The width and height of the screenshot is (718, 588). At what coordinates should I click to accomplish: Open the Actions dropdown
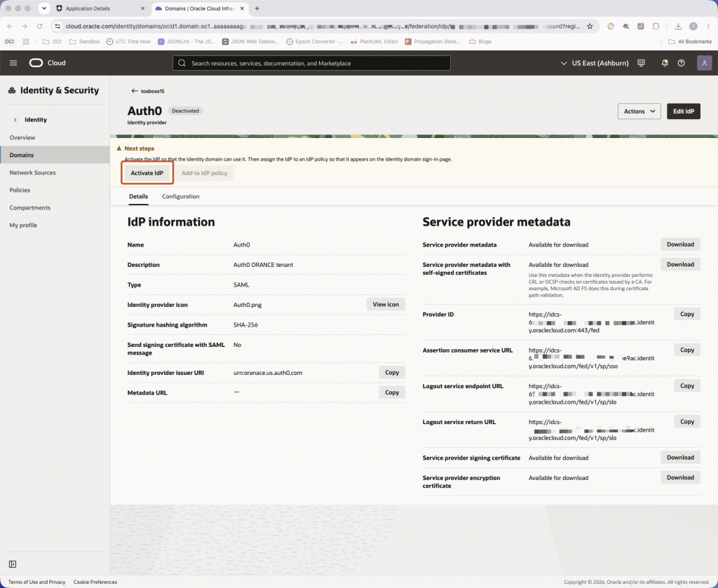pos(639,111)
